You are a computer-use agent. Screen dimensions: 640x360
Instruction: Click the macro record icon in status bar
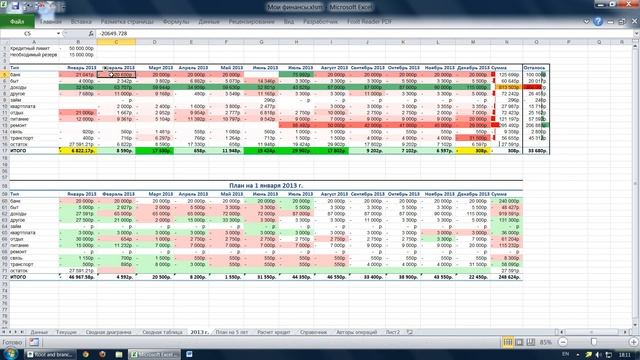pos(34,342)
